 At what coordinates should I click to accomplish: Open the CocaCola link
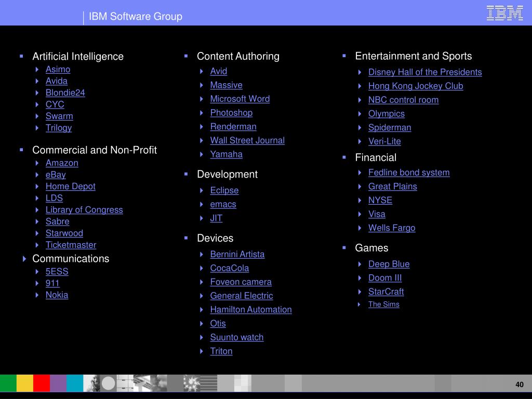(x=229, y=268)
